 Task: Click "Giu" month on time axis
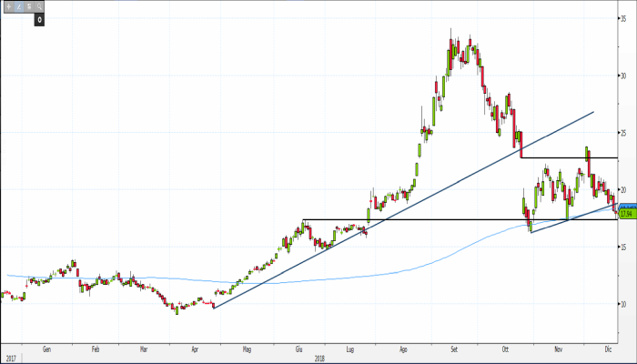point(298,349)
